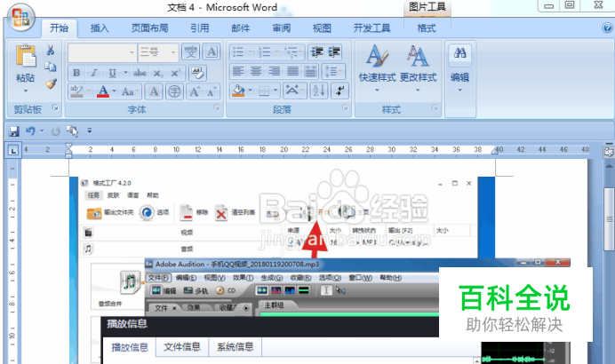Cut the selection with scissors icon
The width and height of the screenshot is (615, 364).
point(51,50)
